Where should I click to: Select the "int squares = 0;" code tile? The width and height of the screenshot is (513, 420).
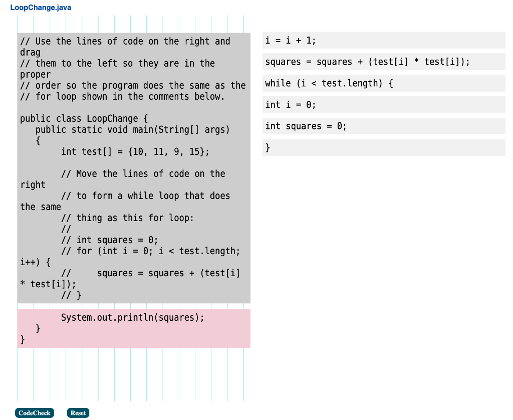[384, 126]
